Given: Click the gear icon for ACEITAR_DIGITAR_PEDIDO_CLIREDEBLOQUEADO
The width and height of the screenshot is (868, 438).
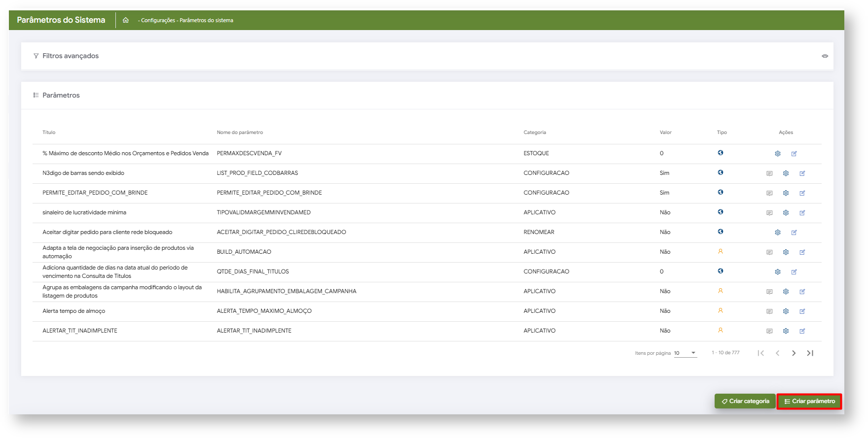Looking at the screenshot, I should [x=778, y=233].
